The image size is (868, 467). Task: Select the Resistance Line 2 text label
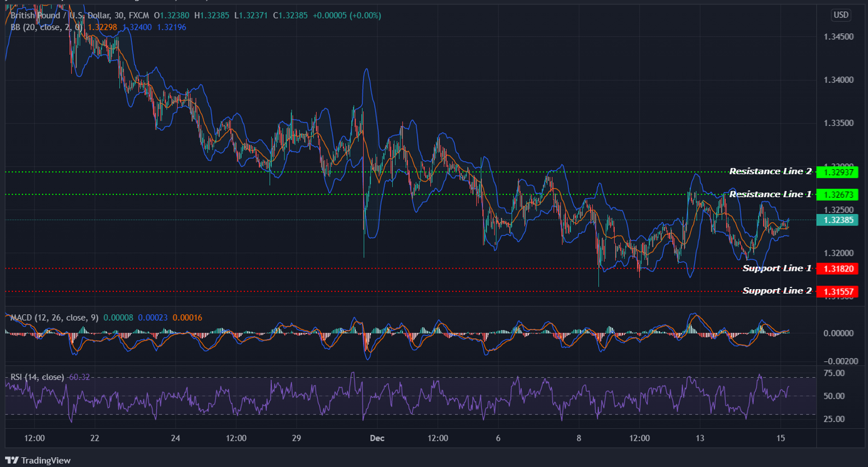coord(770,171)
